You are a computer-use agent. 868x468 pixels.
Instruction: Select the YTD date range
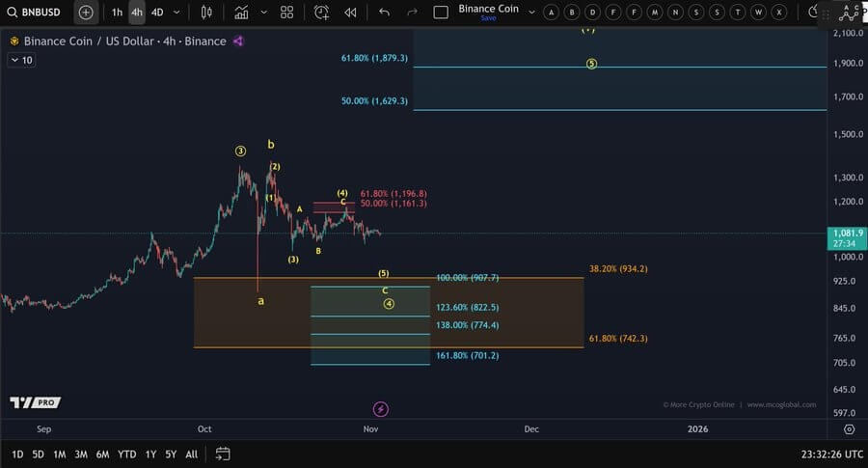pos(126,454)
